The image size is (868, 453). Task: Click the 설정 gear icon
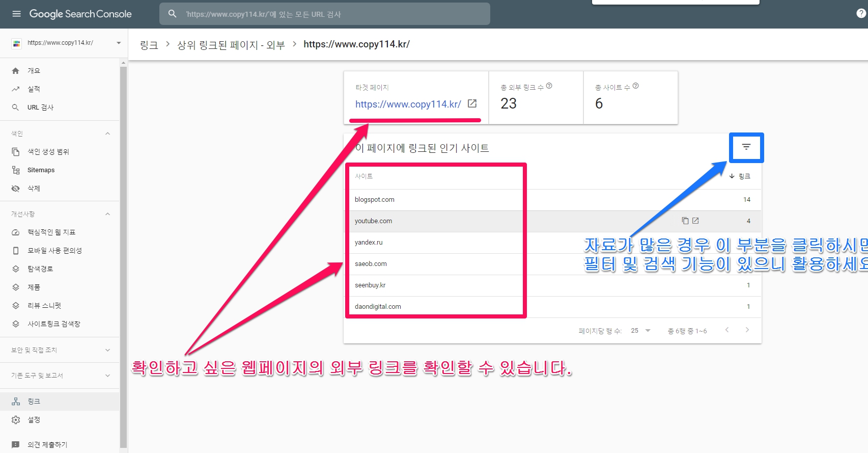click(16, 420)
